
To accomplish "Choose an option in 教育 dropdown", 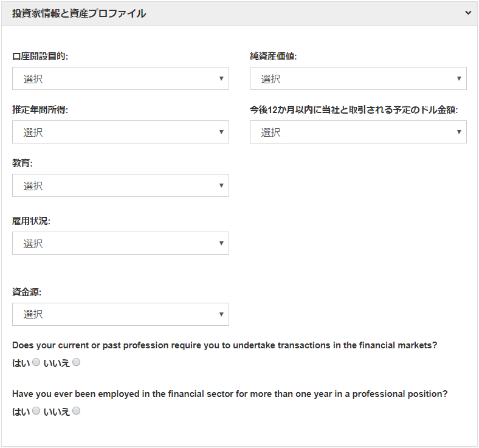I will [x=120, y=185].
